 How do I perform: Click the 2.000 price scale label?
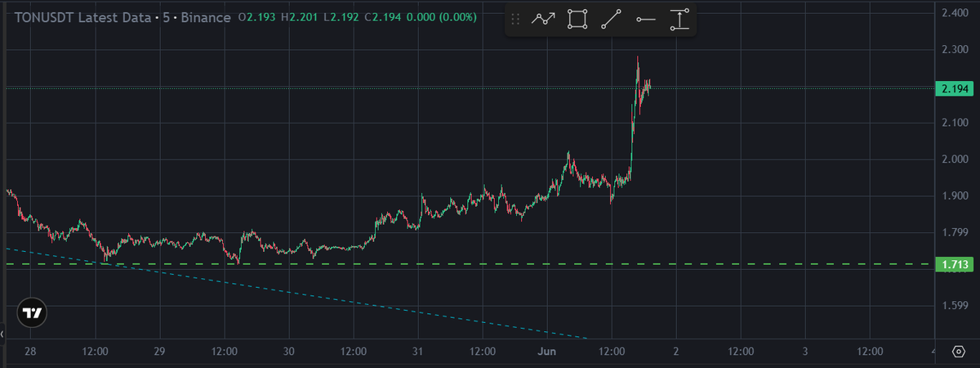pyautogui.click(x=954, y=159)
